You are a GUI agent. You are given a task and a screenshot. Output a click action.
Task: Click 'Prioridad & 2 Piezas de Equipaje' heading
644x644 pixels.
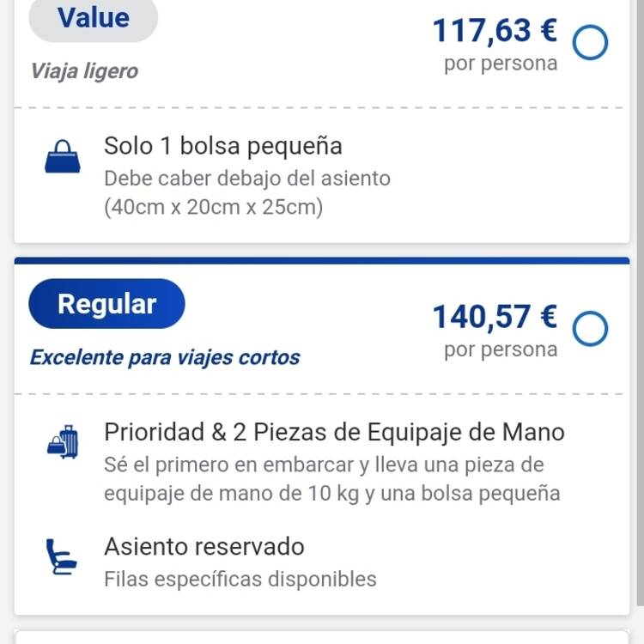click(x=334, y=432)
